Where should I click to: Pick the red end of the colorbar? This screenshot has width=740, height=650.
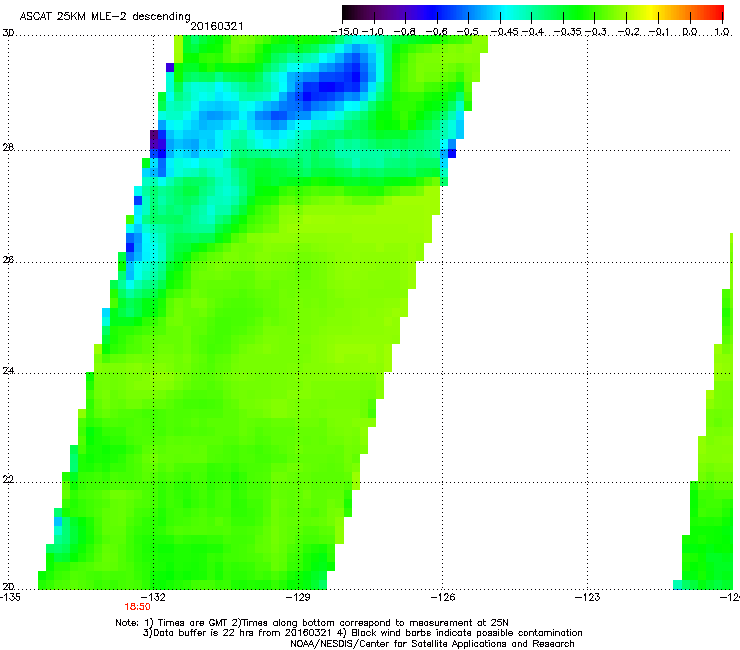pos(716,13)
